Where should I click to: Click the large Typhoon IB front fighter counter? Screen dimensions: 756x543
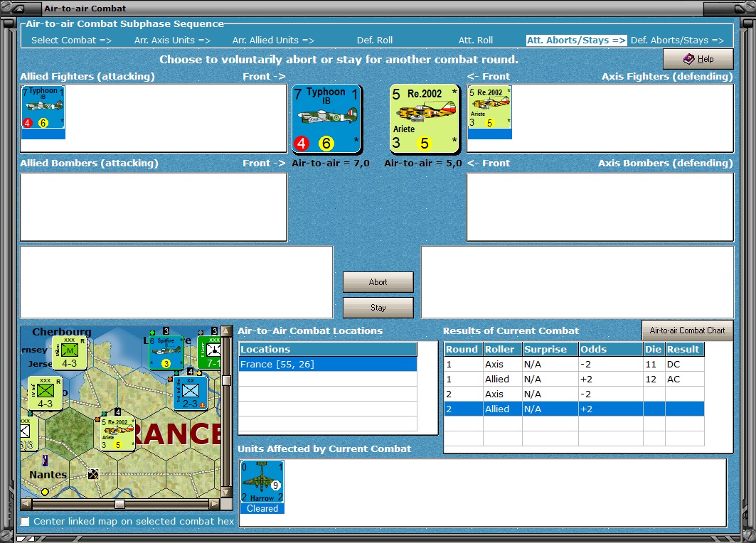(327, 119)
